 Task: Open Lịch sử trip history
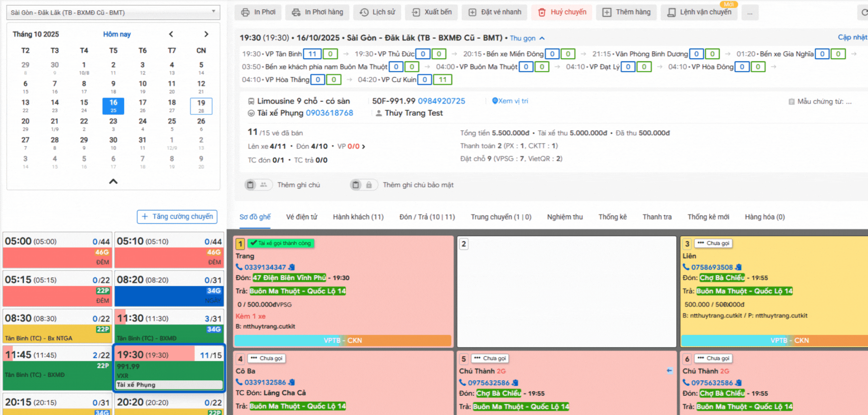(x=377, y=12)
